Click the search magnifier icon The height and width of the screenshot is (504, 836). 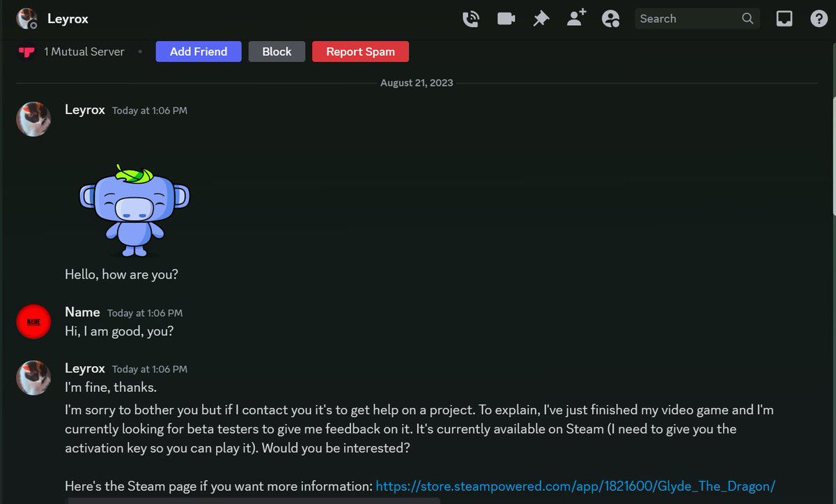(748, 19)
